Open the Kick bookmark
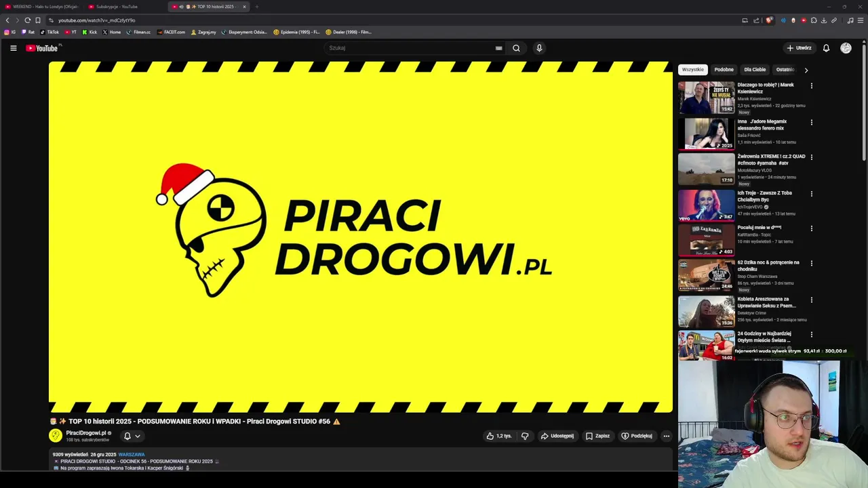This screenshot has width=868, height=488. point(90,32)
